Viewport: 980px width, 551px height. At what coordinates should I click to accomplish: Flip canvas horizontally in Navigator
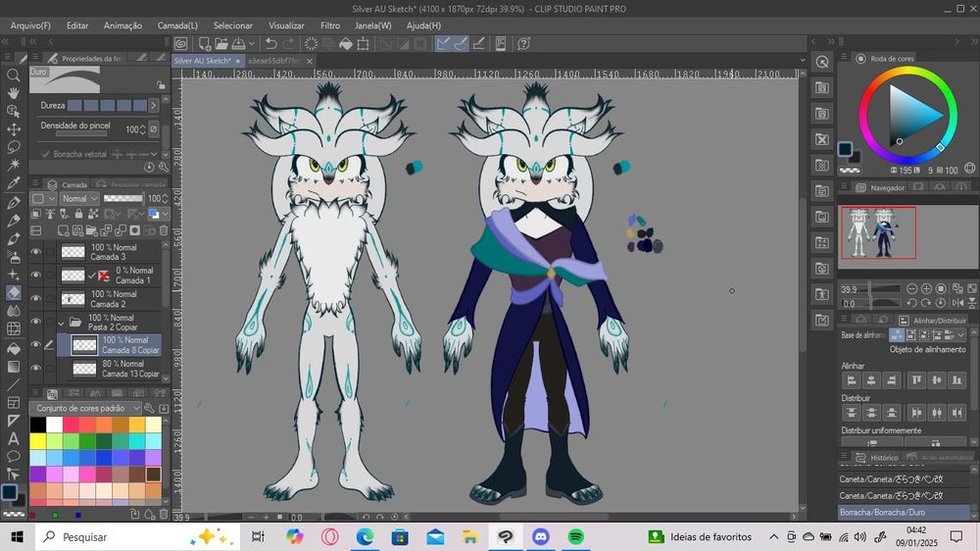pos(957,303)
